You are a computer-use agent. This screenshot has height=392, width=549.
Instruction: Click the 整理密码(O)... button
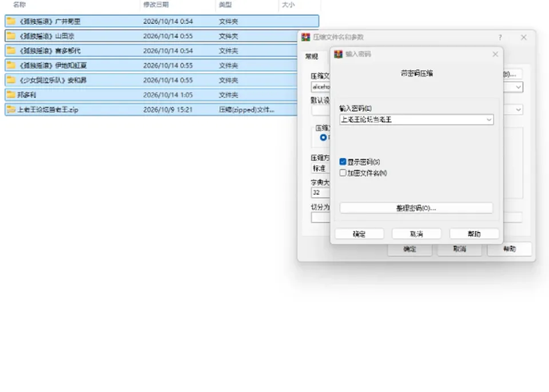point(416,208)
